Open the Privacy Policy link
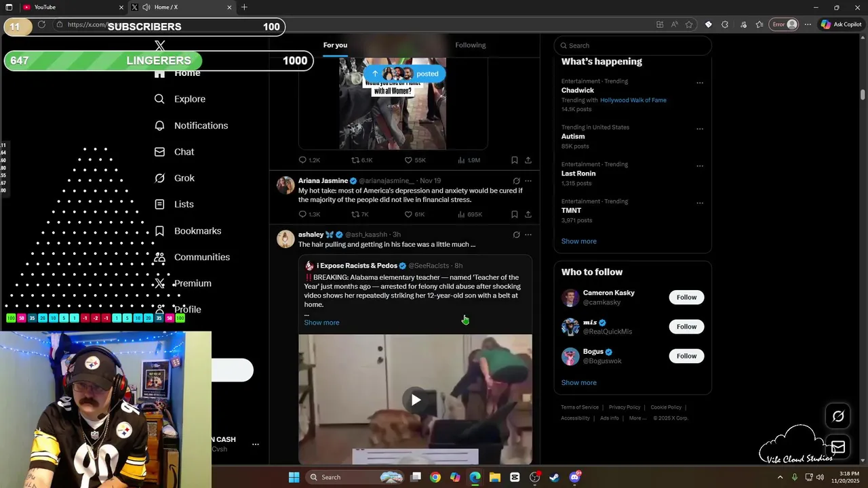This screenshot has width=868, height=488. 625,407
